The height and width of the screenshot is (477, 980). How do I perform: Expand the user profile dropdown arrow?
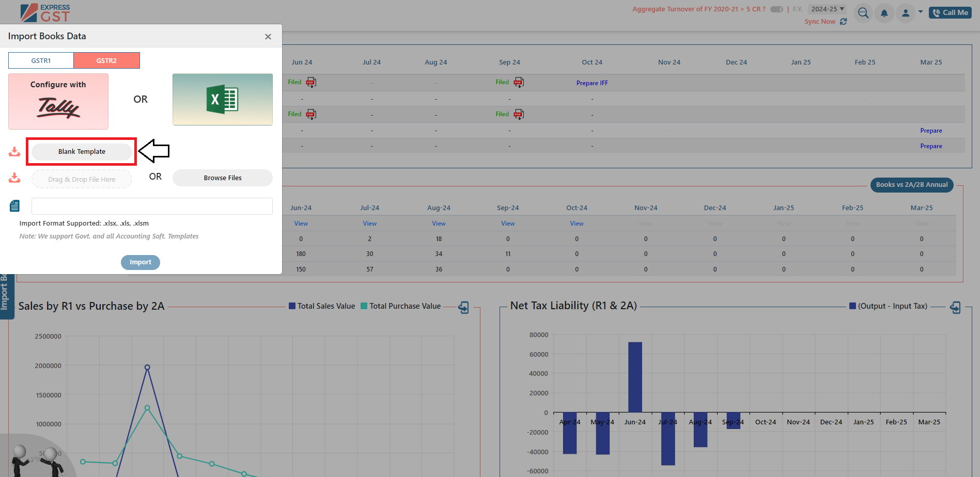pos(921,11)
